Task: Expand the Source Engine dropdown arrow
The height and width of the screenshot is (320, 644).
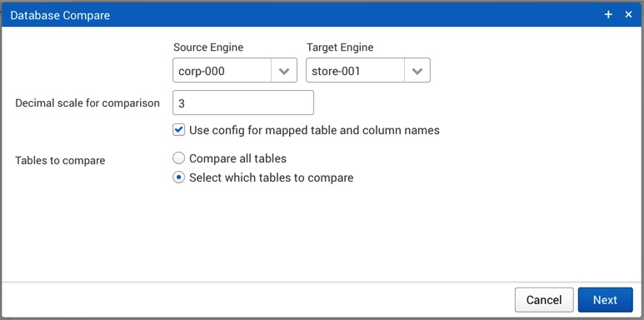Action: coord(284,70)
